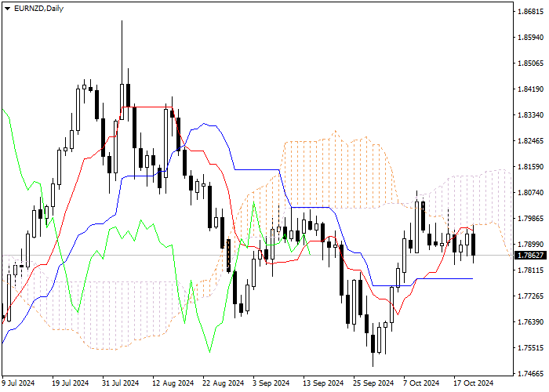Click the EURNZD,Daily chart title
The width and height of the screenshot is (549, 392).
(38, 9)
